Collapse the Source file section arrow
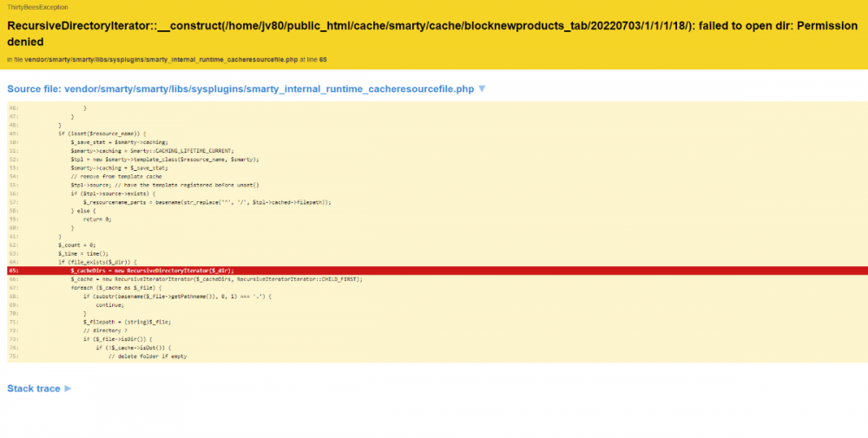 pyautogui.click(x=482, y=89)
